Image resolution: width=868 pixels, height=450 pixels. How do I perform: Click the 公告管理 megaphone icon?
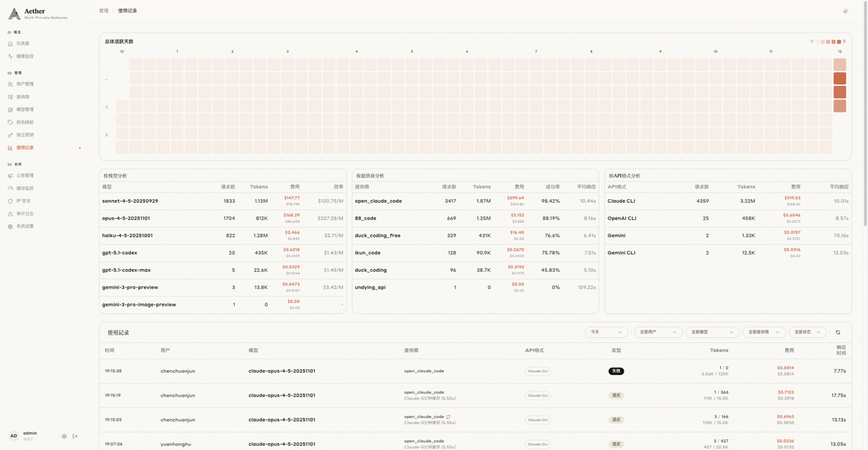pos(10,176)
